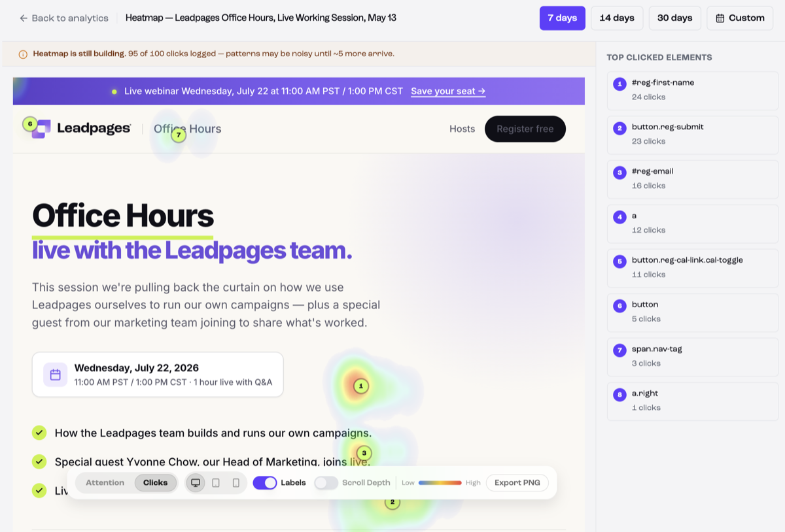Click checkmark beside 'How the Leadpages team builds'
785x532 pixels.
point(39,433)
